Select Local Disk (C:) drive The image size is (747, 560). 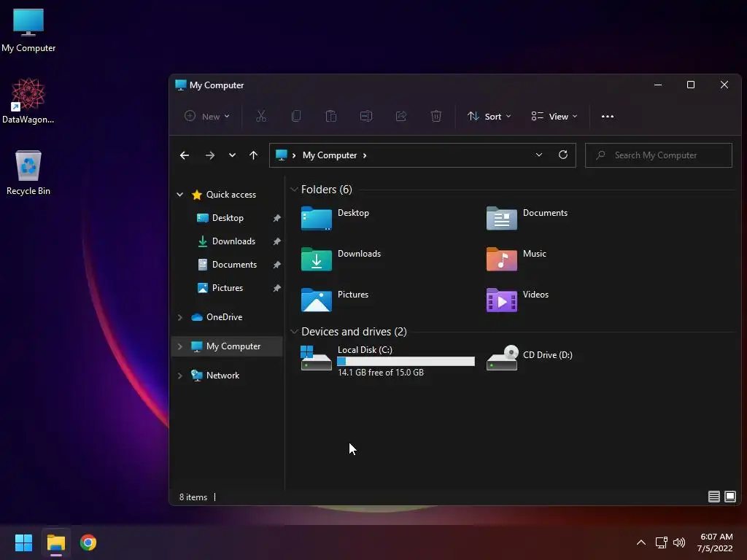pyautogui.click(x=387, y=360)
